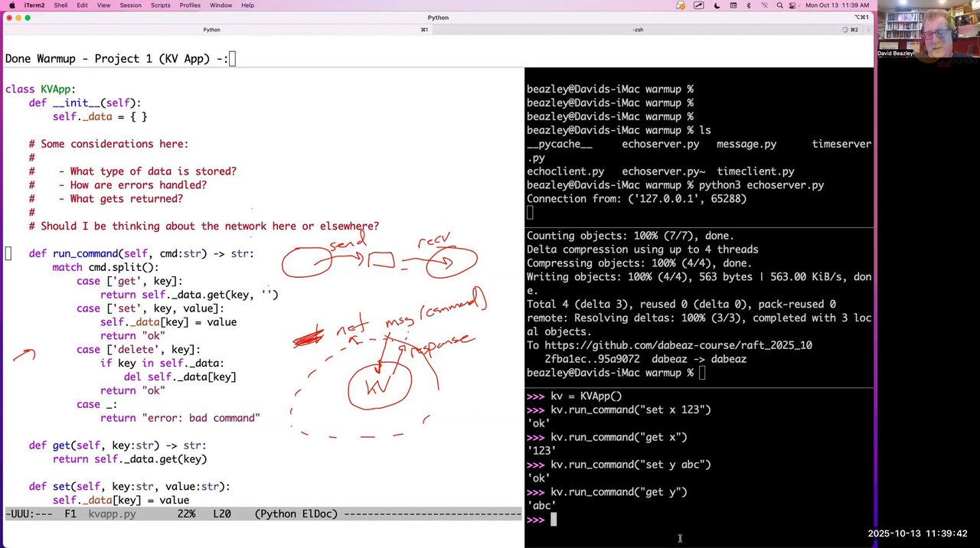Click 'Connection from:' output line
Screen dimensions: 980x548
pos(636,199)
